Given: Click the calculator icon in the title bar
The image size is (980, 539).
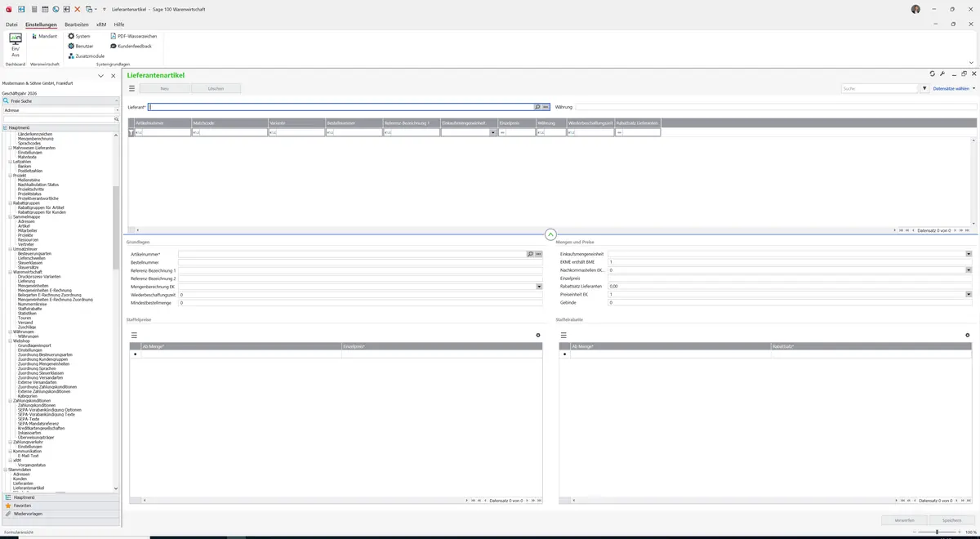Looking at the screenshot, I should coord(33,9).
